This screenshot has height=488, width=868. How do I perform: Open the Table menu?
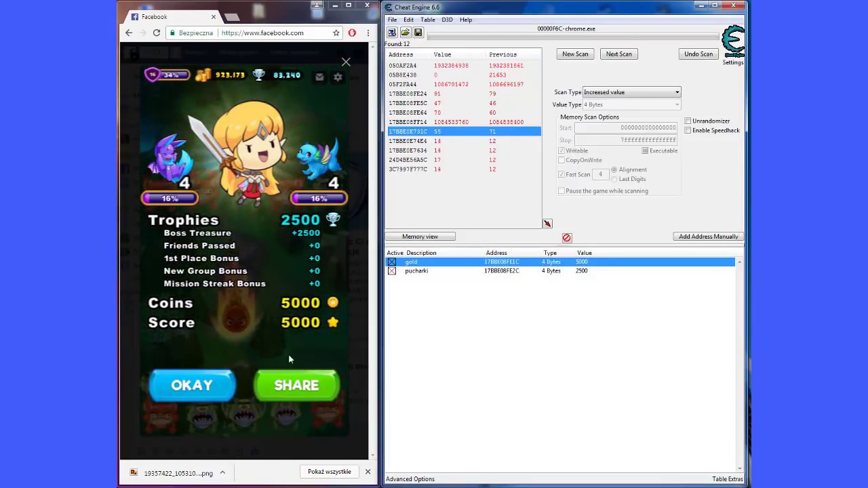coord(427,20)
